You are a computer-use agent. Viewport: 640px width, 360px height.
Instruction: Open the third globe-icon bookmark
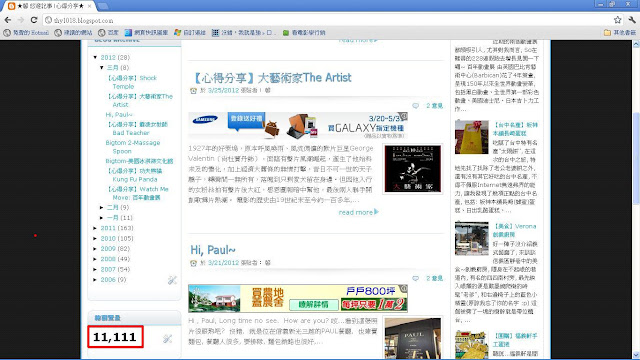[108, 33]
